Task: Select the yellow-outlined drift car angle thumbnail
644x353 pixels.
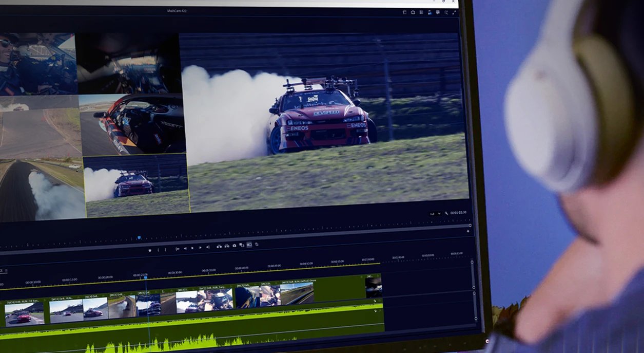Action: 137,185
